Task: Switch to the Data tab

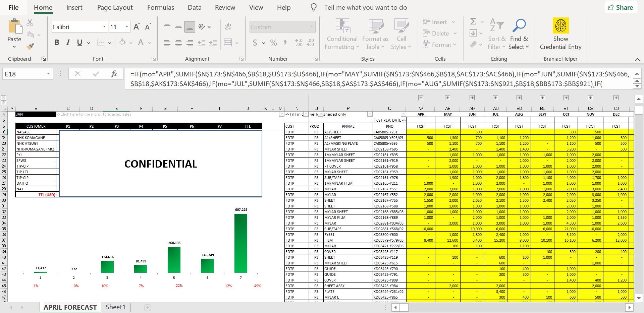Action: pyautogui.click(x=195, y=7)
